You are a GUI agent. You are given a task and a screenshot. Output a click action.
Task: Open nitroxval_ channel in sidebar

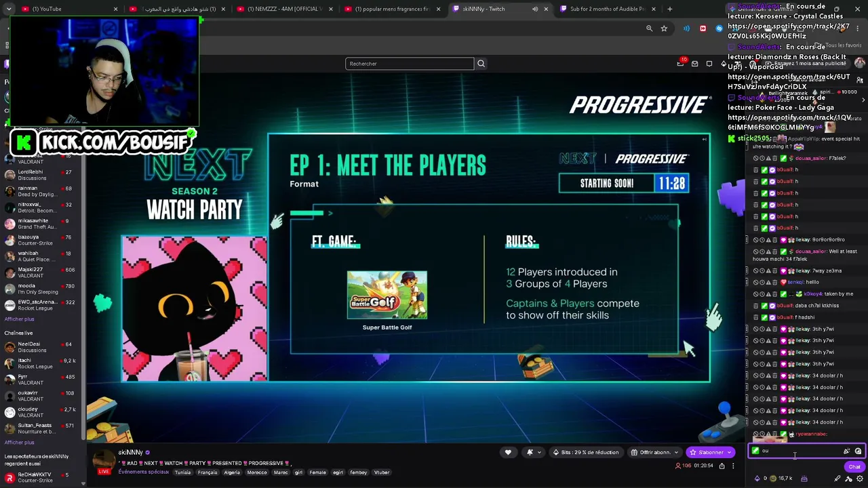(x=41, y=207)
